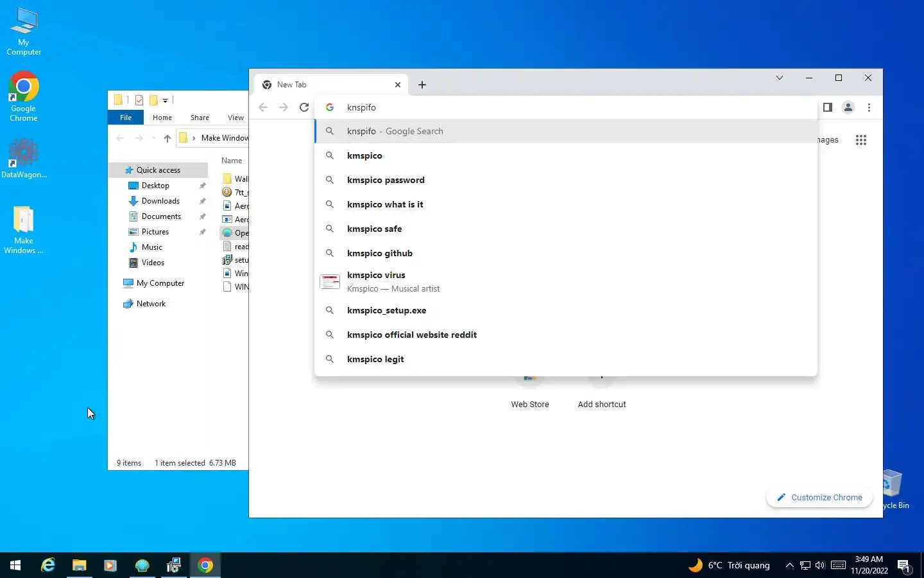
Task: Close the New Tab tab
Action: point(398,85)
